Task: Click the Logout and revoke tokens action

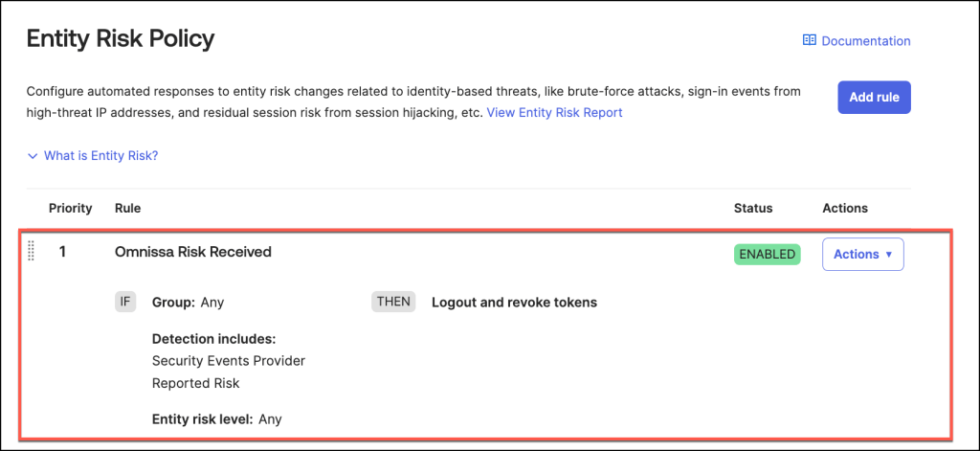Action: point(514,303)
